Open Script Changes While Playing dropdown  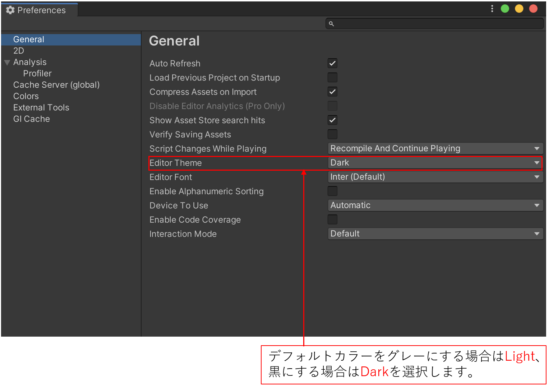point(435,148)
